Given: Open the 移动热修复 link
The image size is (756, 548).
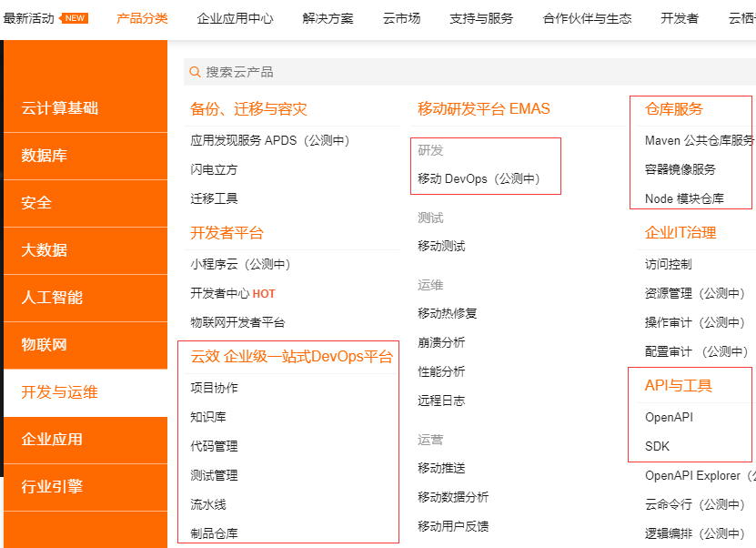Looking at the screenshot, I should pyautogui.click(x=447, y=313).
